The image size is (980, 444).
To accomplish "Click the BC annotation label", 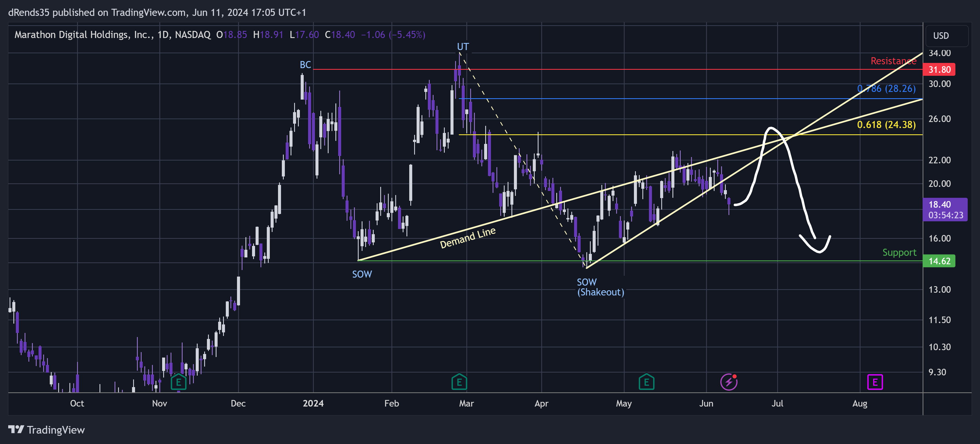I will (305, 65).
